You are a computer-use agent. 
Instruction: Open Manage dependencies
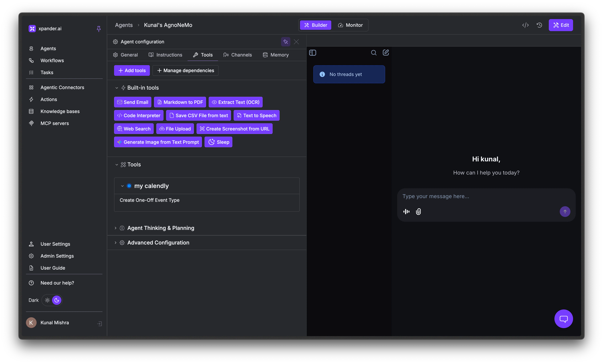coord(185,70)
